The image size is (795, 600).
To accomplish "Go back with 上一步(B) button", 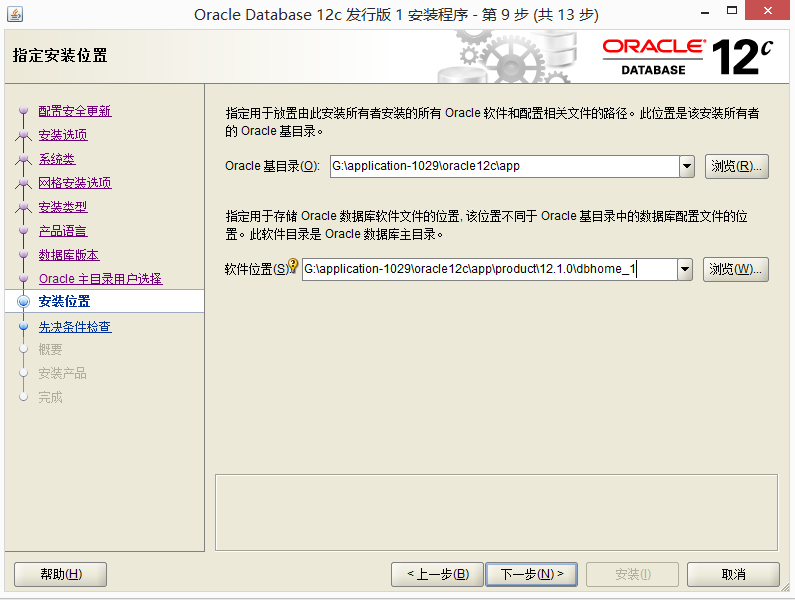I will click(437, 574).
